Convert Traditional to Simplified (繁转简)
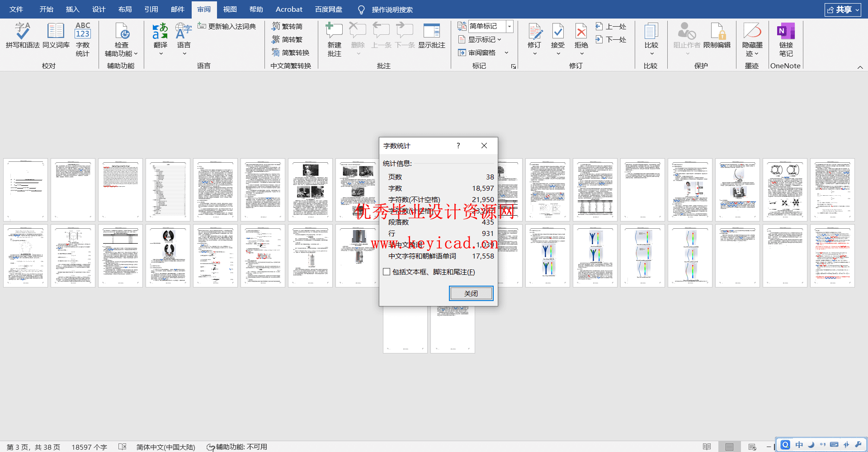The image size is (868, 452). (x=287, y=26)
